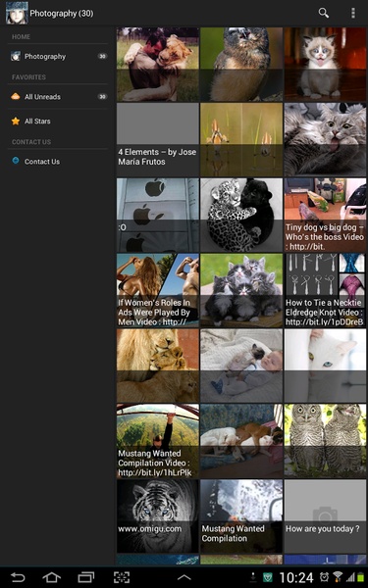Tap the Android back button
This screenshot has width=368, height=588.
coord(18,577)
